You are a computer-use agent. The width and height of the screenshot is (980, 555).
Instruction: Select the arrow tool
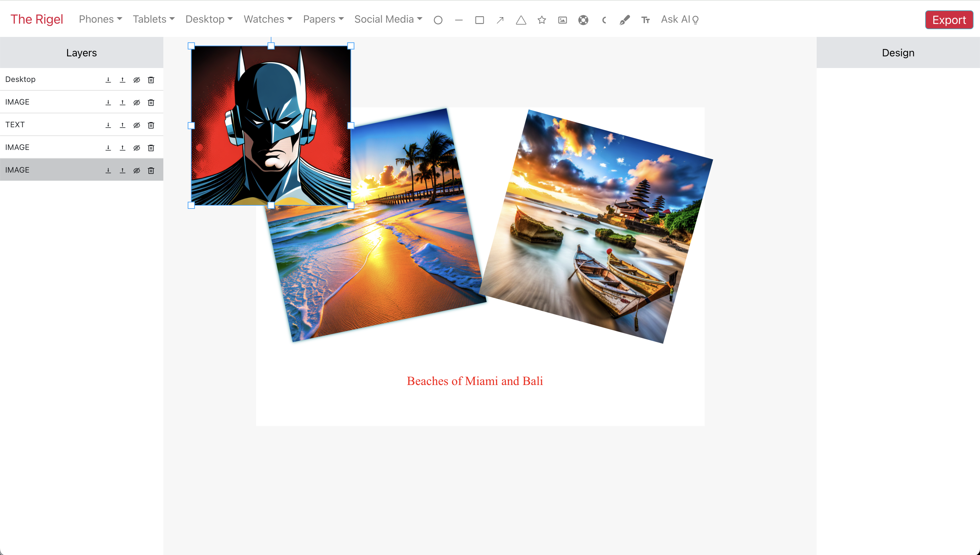click(500, 20)
